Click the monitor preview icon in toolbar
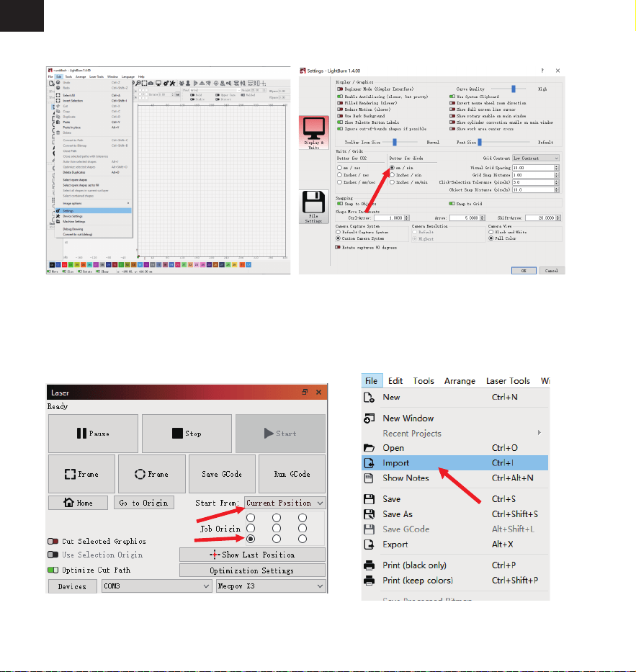Screen dimensions: 636x672 (x=158, y=83)
